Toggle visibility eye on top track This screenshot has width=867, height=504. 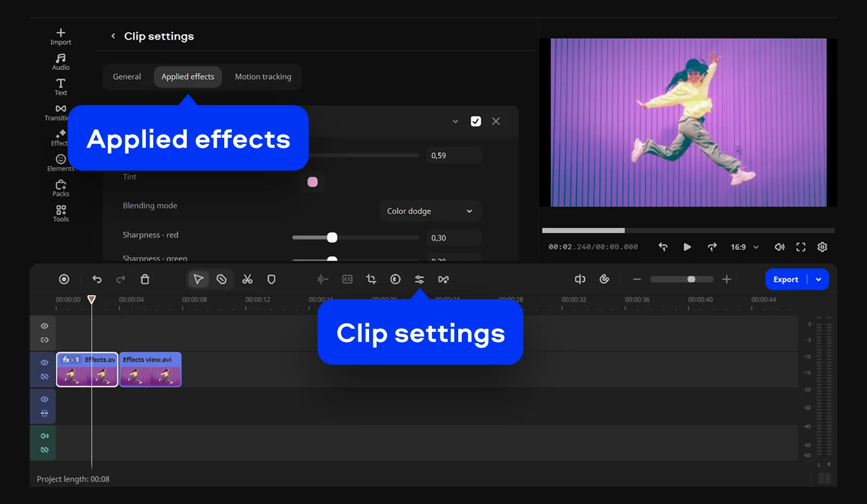(x=45, y=326)
